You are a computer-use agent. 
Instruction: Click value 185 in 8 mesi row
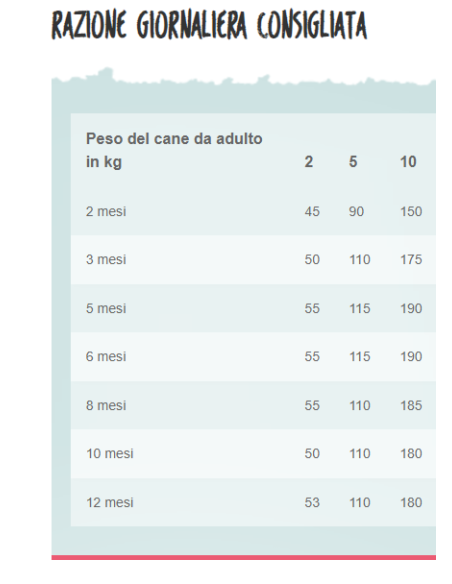pyautogui.click(x=411, y=405)
